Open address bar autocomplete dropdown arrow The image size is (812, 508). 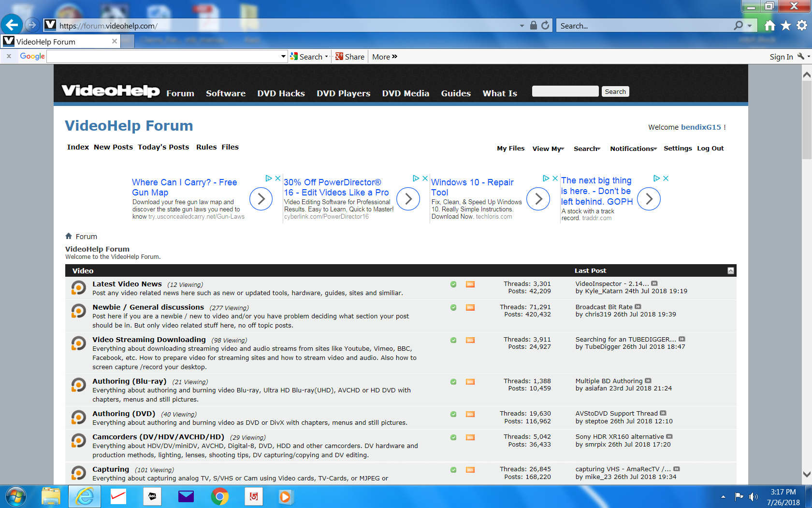coord(522,26)
